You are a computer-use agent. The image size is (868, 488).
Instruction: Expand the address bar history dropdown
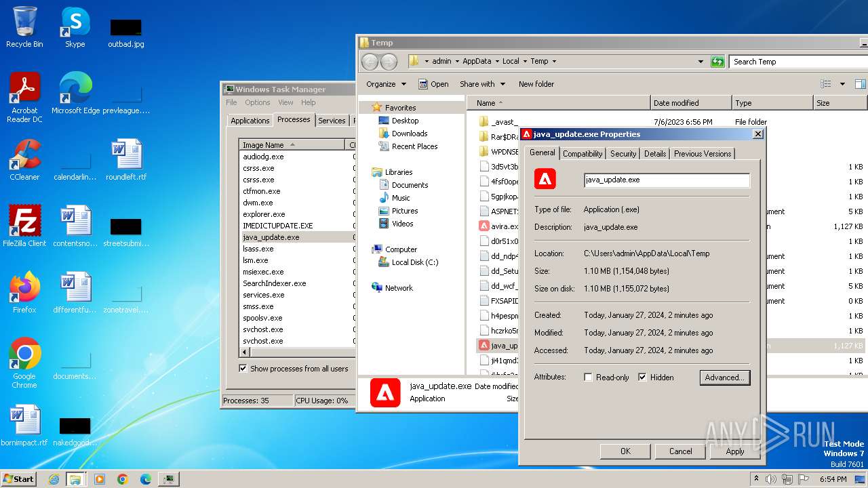(701, 62)
